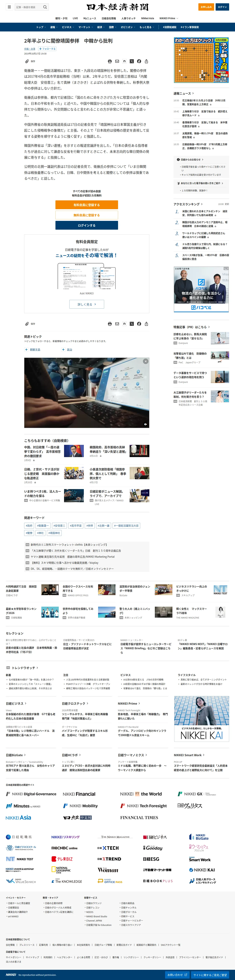The image size is (235, 980).
Task: Open the NIKKEI Prime dropdown
Action: point(169,18)
